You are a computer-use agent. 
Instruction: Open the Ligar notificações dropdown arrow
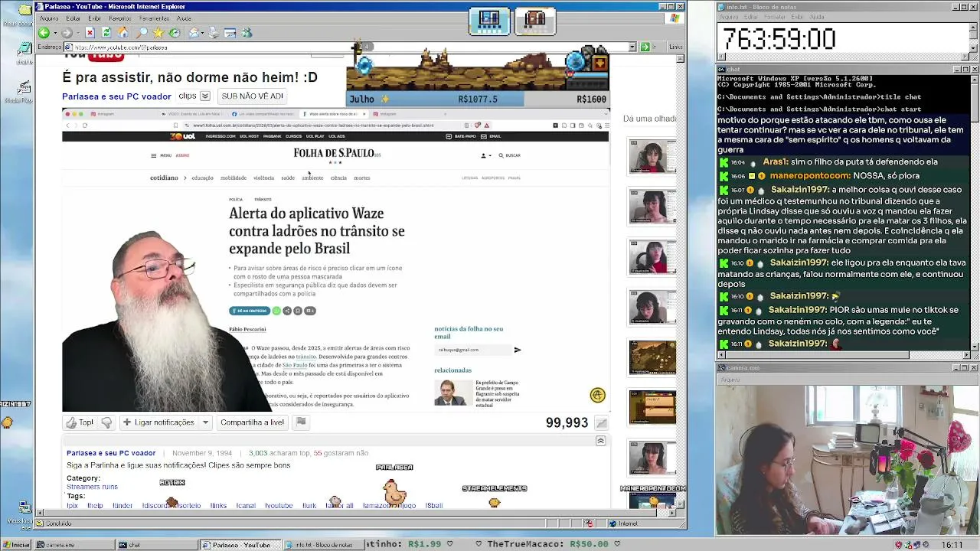[205, 422]
